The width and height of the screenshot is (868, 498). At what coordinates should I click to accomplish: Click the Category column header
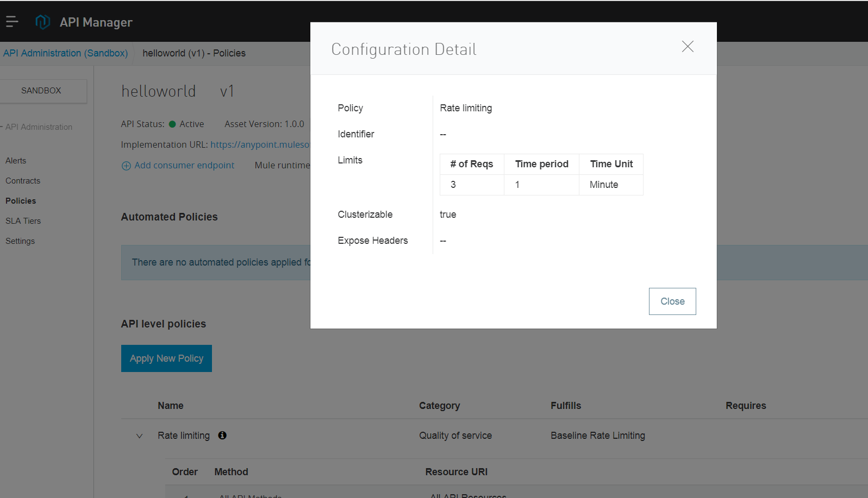(439, 406)
